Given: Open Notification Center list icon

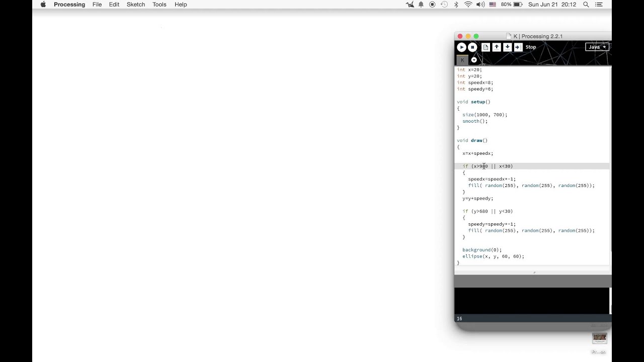Looking at the screenshot, I should tap(599, 5).
